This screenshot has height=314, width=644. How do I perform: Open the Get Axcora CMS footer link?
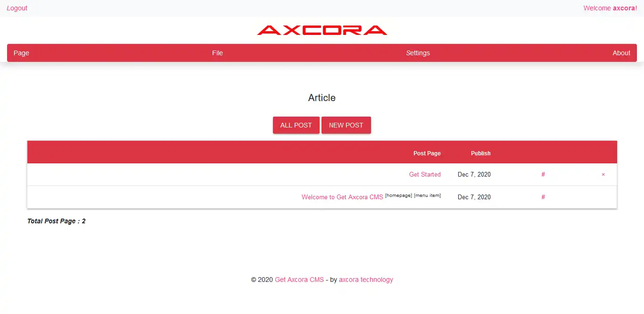pos(299,280)
